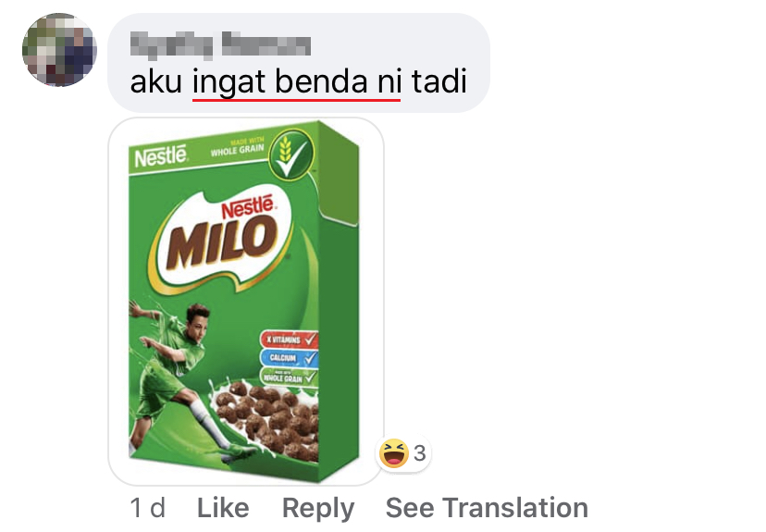
Task: Click the green Whole Grain checkmark label
Action: coord(290,377)
